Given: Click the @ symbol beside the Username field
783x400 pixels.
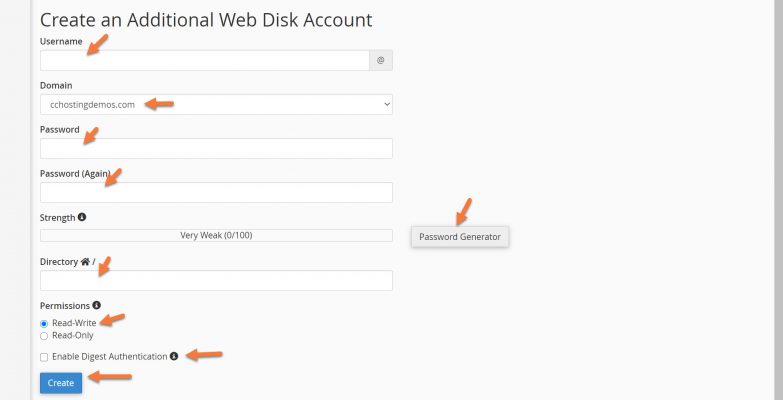Looking at the screenshot, I should pos(380,61).
